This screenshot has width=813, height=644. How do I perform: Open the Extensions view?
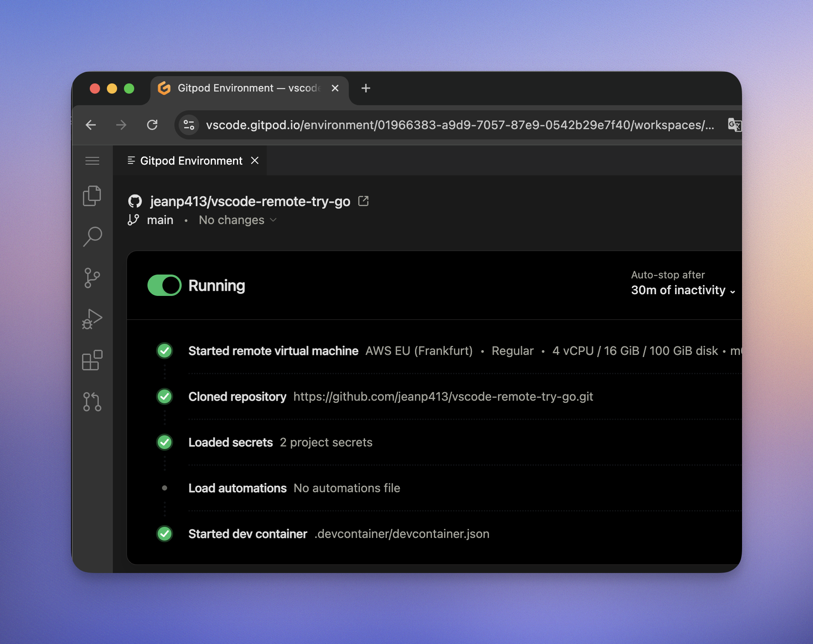(x=92, y=360)
